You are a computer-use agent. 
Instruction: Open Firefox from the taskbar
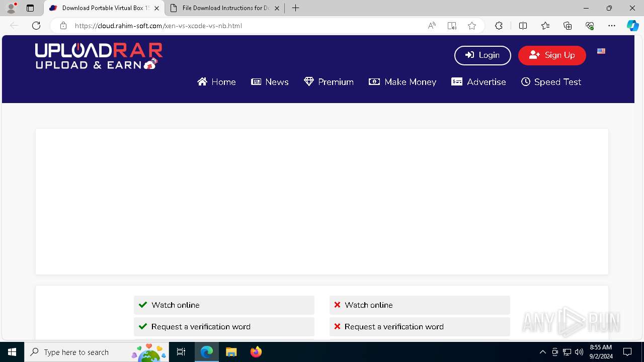256,352
